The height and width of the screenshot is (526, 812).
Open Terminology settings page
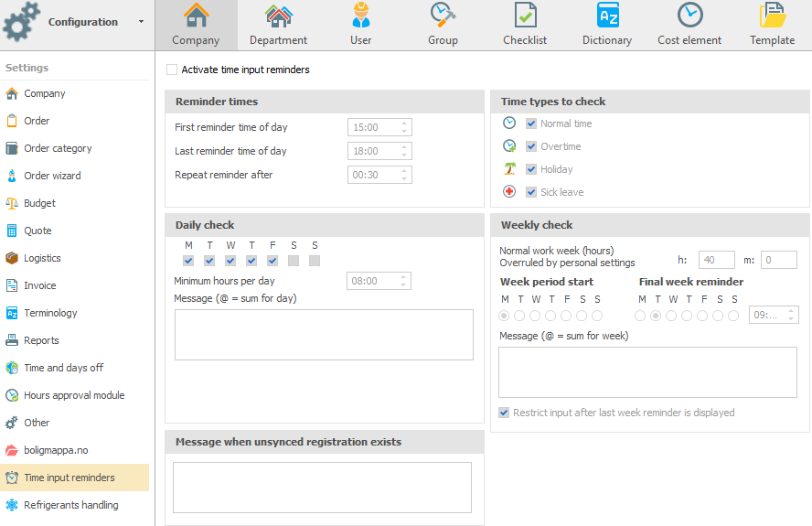pyautogui.click(x=75, y=313)
